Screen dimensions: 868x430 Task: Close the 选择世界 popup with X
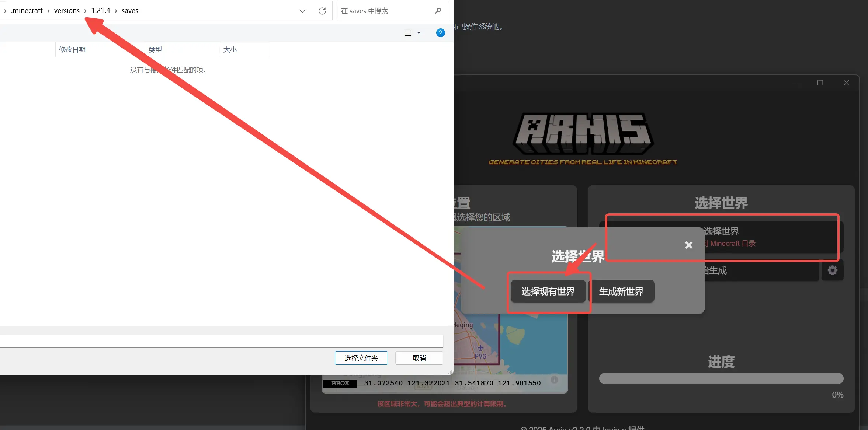pyautogui.click(x=688, y=245)
